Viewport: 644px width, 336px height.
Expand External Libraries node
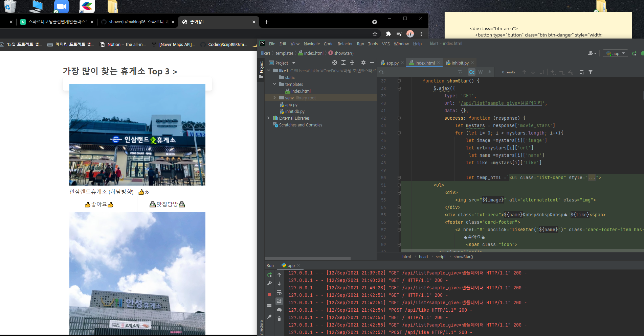point(269,118)
